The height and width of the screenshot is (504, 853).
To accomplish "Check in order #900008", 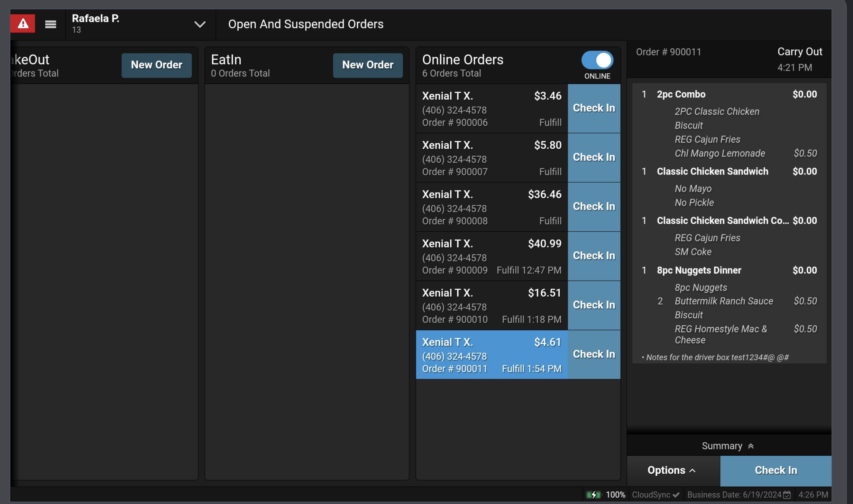I will tap(594, 206).
